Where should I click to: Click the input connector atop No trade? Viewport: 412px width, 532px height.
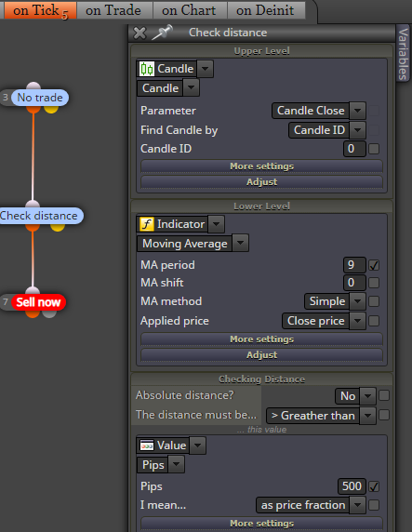point(33,86)
